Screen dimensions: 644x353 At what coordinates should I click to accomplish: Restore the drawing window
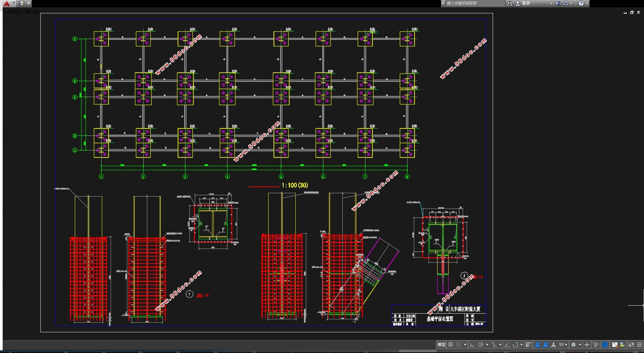pos(632,12)
